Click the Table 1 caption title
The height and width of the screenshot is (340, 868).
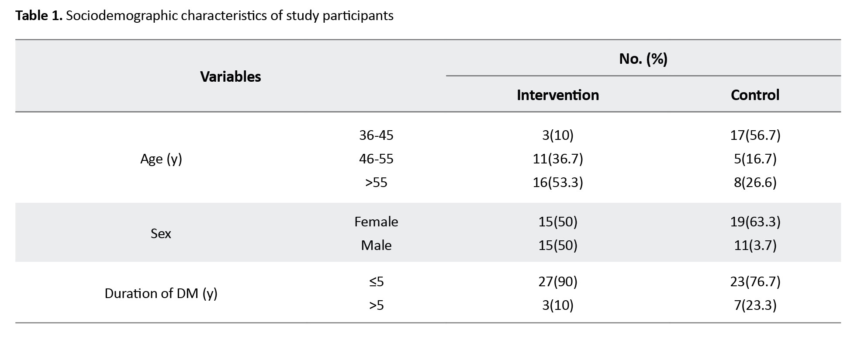(204, 16)
